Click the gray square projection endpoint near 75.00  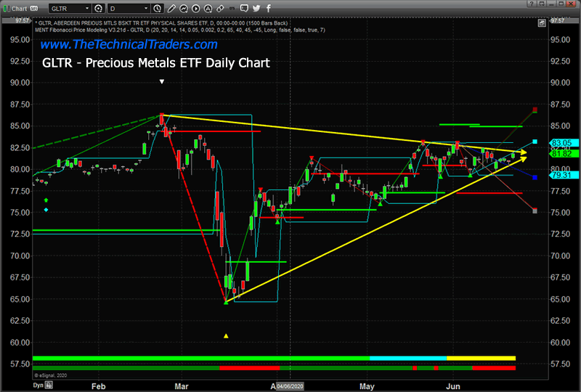[x=535, y=211]
